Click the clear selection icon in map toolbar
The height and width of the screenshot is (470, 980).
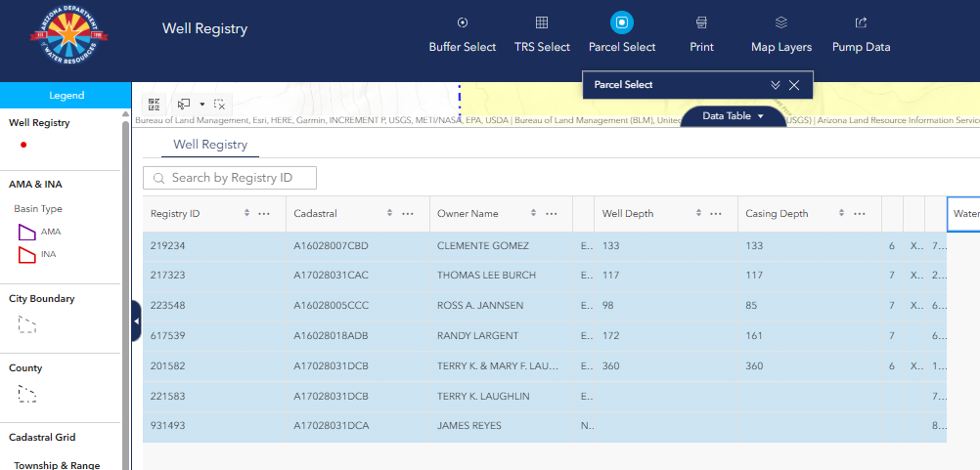tap(220, 104)
